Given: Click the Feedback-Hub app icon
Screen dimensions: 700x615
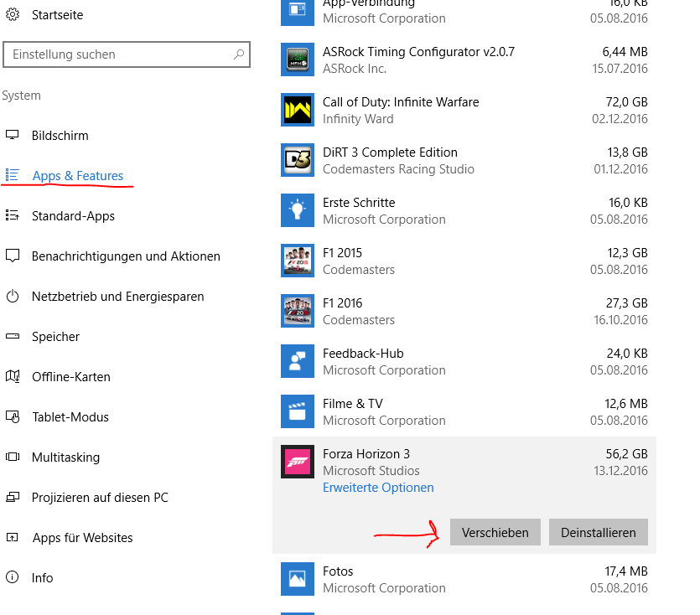Looking at the screenshot, I should tap(298, 361).
